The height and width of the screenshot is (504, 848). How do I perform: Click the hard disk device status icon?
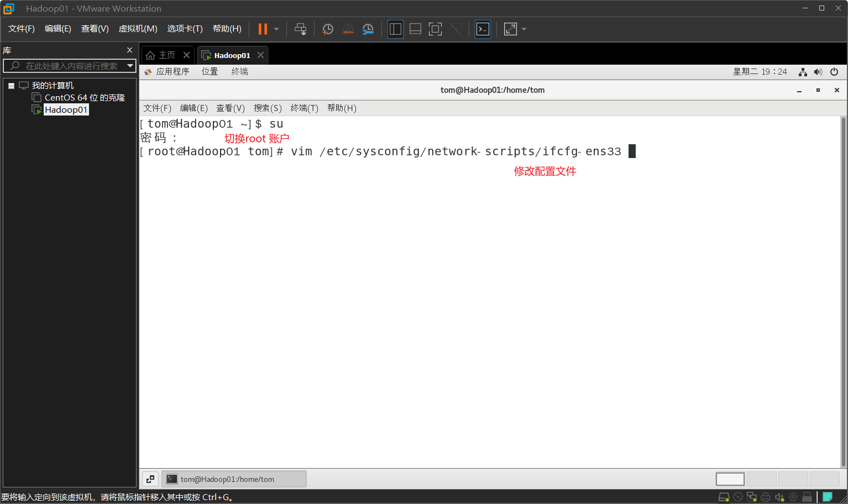click(724, 497)
